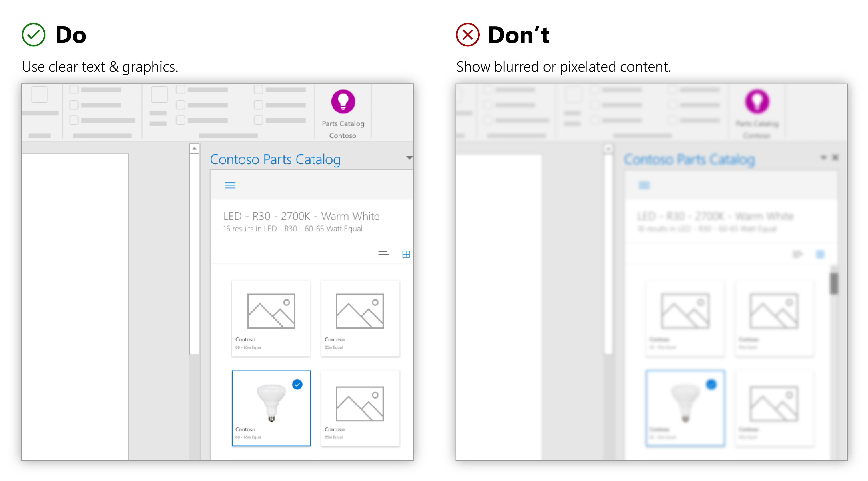The width and height of the screenshot is (868, 481).
Task: Click the hamburger menu icon in catalog
Action: 230,185
